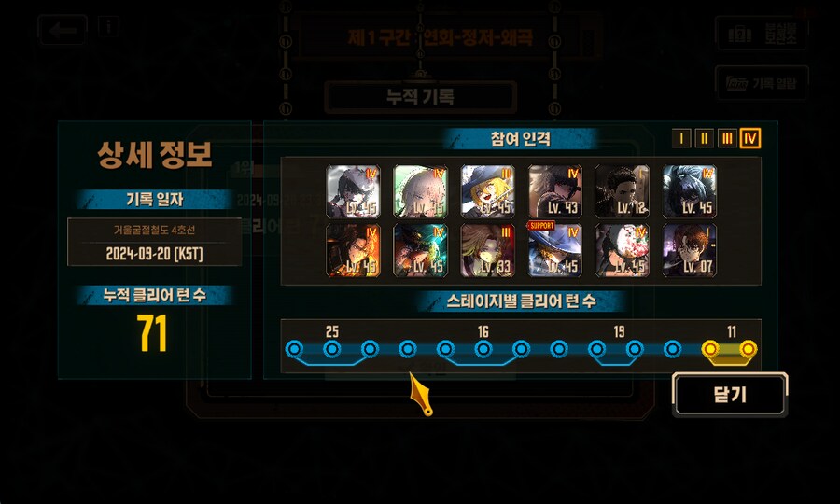Click the record date 2024-09-20 field
Viewport: 840px width, 504px height.
(154, 242)
